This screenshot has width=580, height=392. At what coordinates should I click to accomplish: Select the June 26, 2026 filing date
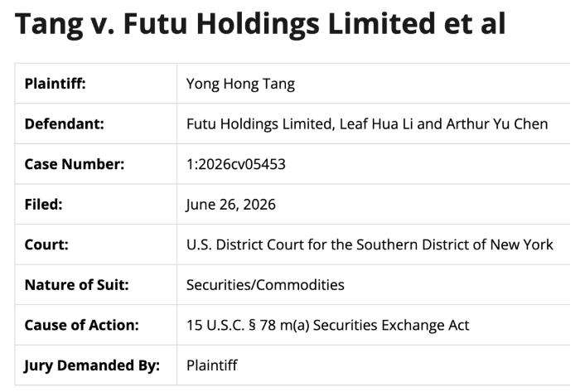point(231,205)
